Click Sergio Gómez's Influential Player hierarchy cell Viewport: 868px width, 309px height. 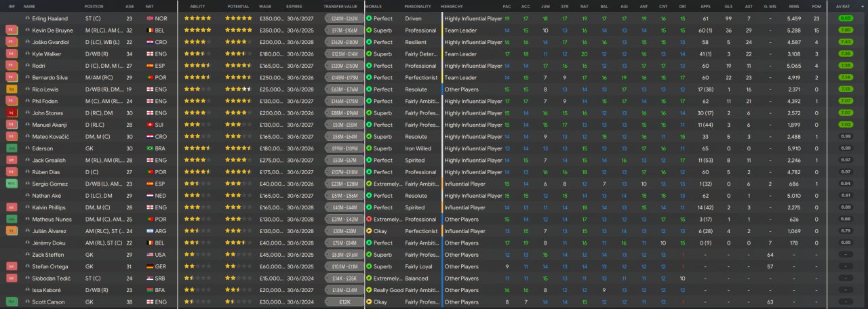pyautogui.click(x=465, y=184)
